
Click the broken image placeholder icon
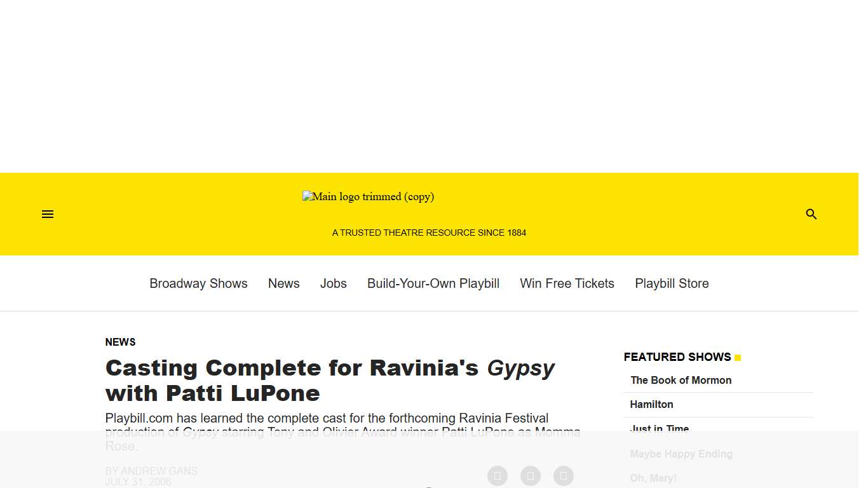308,196
